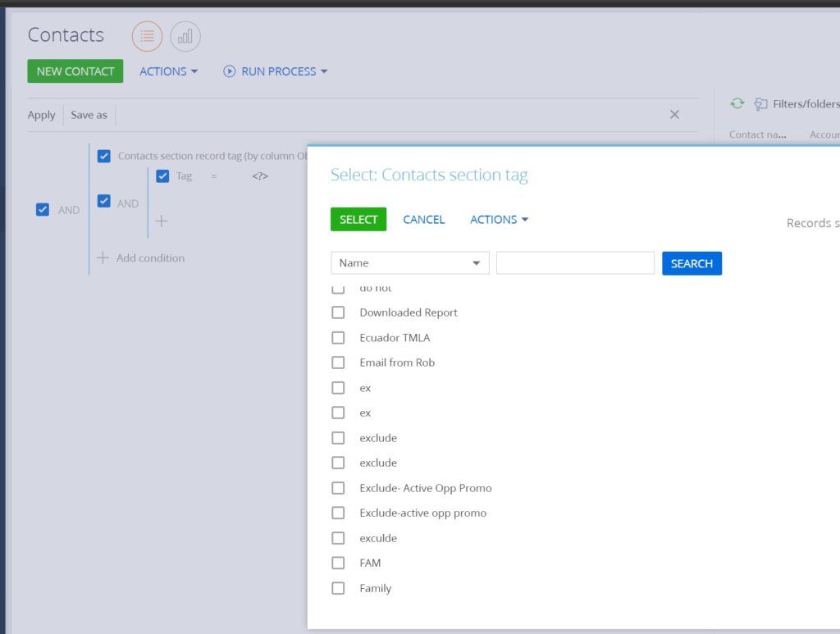This screenshot has height=634, width=840.
Task: Click Contacts section record tag label
Action: coord(212,156)
